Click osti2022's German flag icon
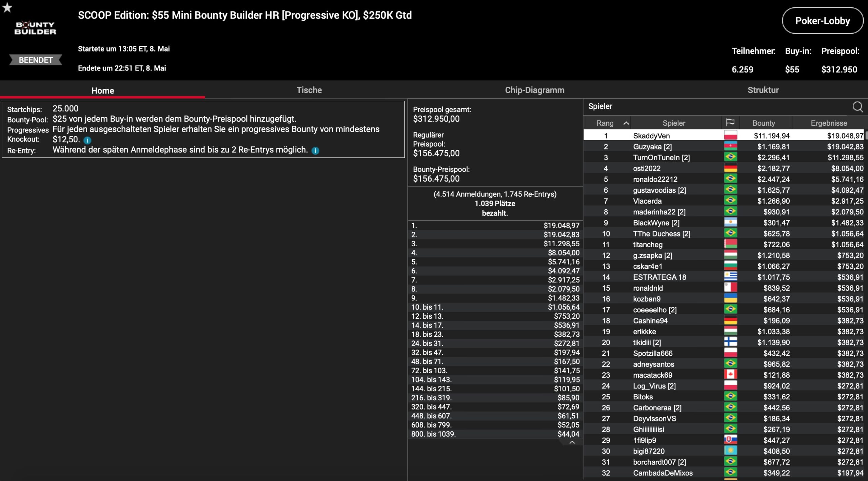Viewport: 868px width, 481px height. pos(730,168)
